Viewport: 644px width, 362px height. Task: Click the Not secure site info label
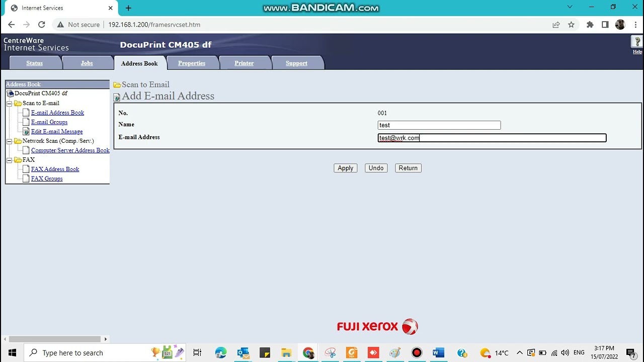pyautogui.click(x=78, y=25)
